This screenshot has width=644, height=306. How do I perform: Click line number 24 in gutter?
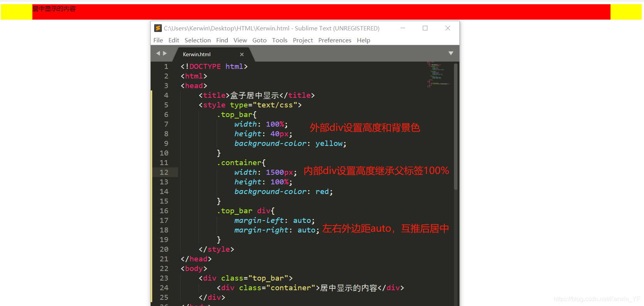[164, 288]
